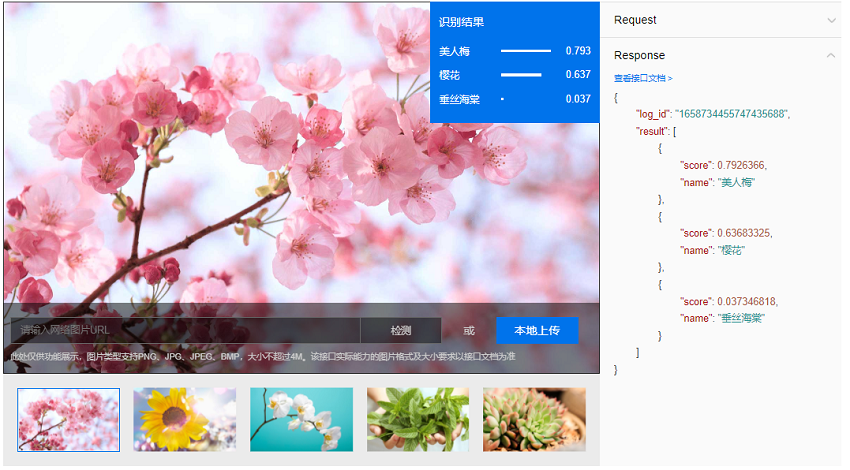Open the 查看接口文档 link
Image resolution: width=850 pixels, height=470 pixels.
(643, 78)
